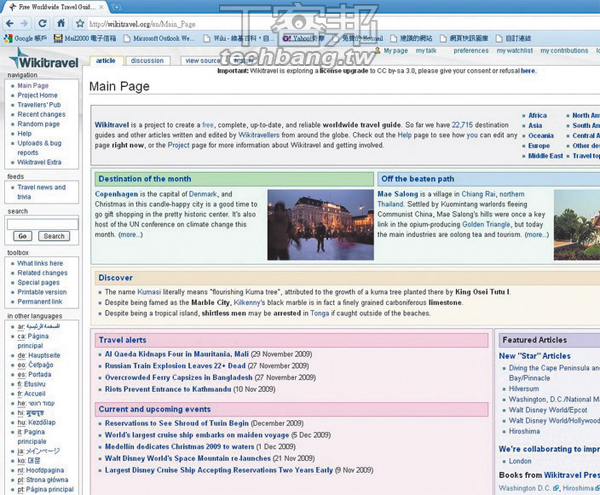Open the Copenhagen destination link
The height and width of the screenshot is (495, 600).
pos(120,194)
